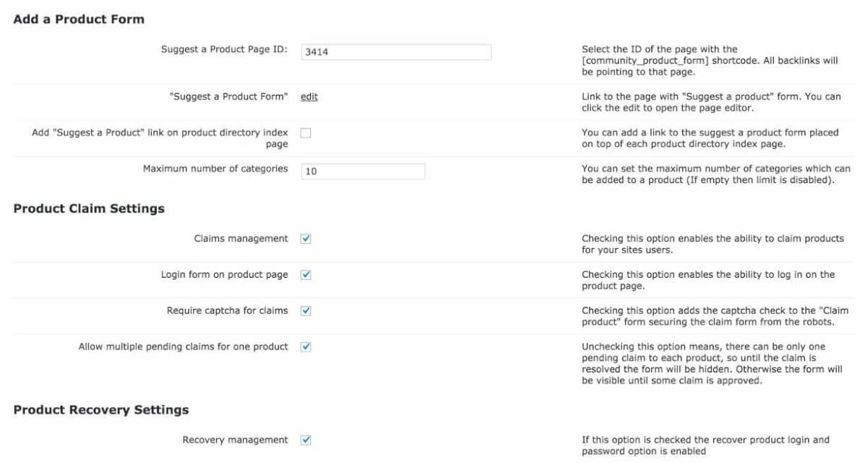Image resolution: width=868 pixels, height=463 pixels.
Task: Uncheck the Require captcha for claims checkbox
Action: (306, 311)
